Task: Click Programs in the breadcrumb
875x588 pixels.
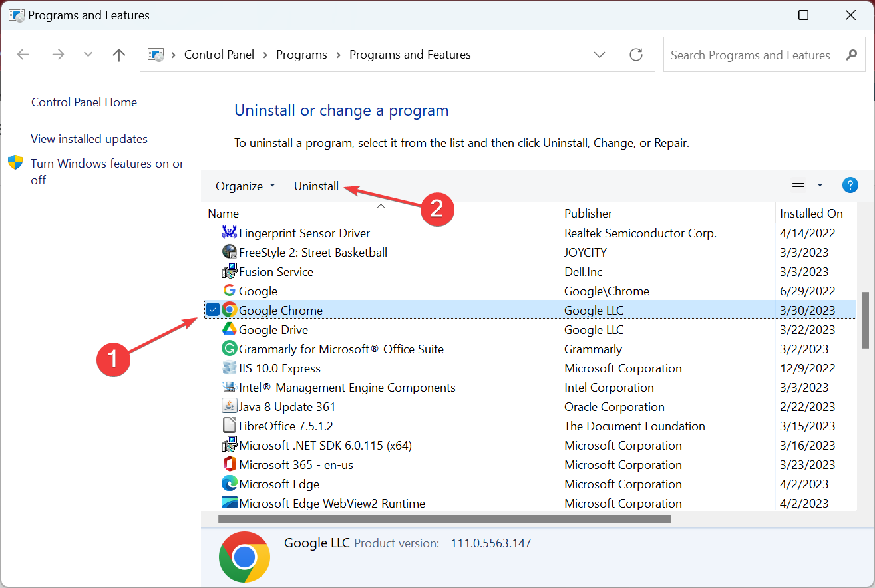Action: coord(302,55)
